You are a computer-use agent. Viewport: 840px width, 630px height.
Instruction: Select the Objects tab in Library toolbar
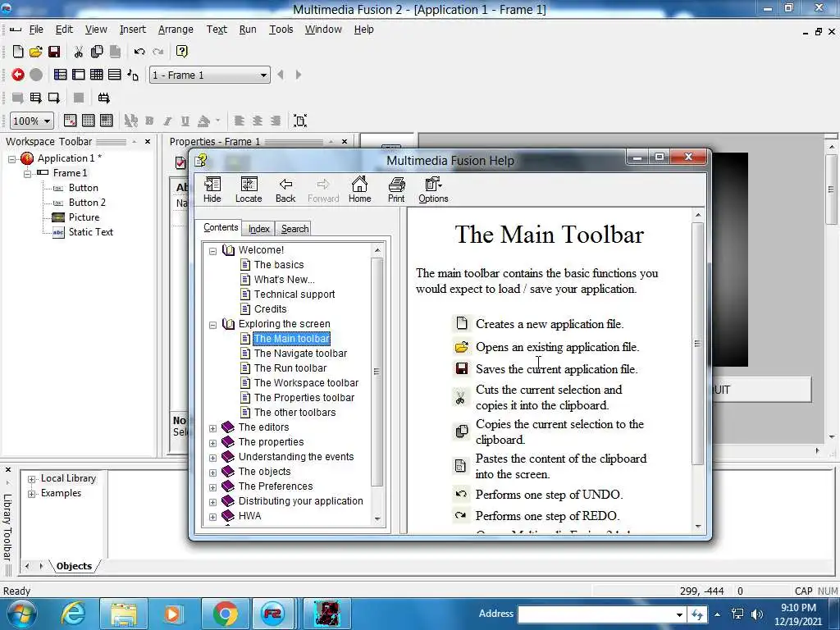click(x=74, y=566)
